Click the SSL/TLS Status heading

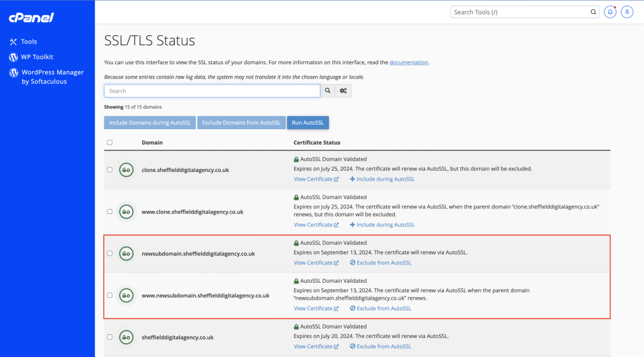coord(150,40)
